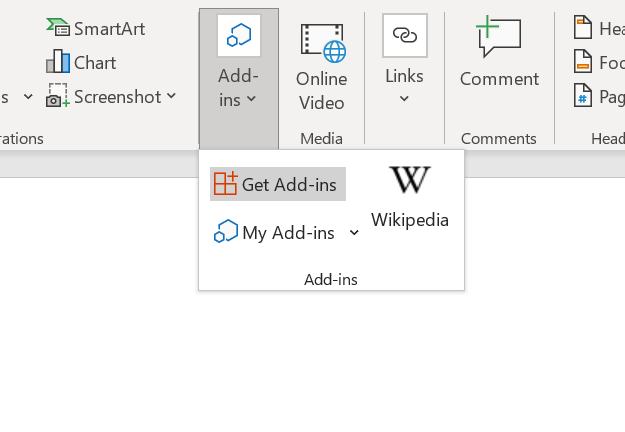Viewport: 625px width, 432px height.
Task: Click the Chart icon in the ribbon
Action: [58, 62]
